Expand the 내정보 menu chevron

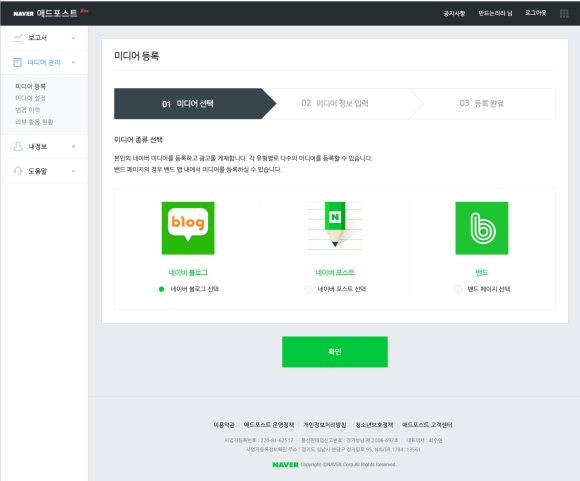pos(73,147)
